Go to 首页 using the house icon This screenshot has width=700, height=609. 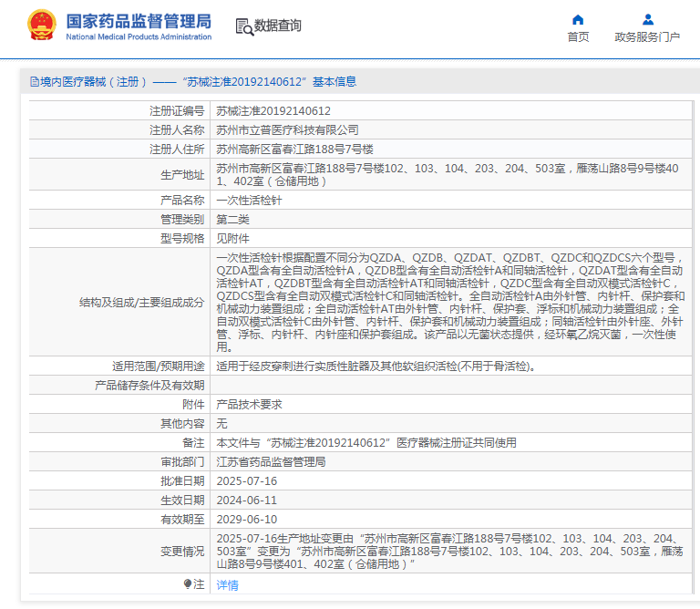[578, 19]
